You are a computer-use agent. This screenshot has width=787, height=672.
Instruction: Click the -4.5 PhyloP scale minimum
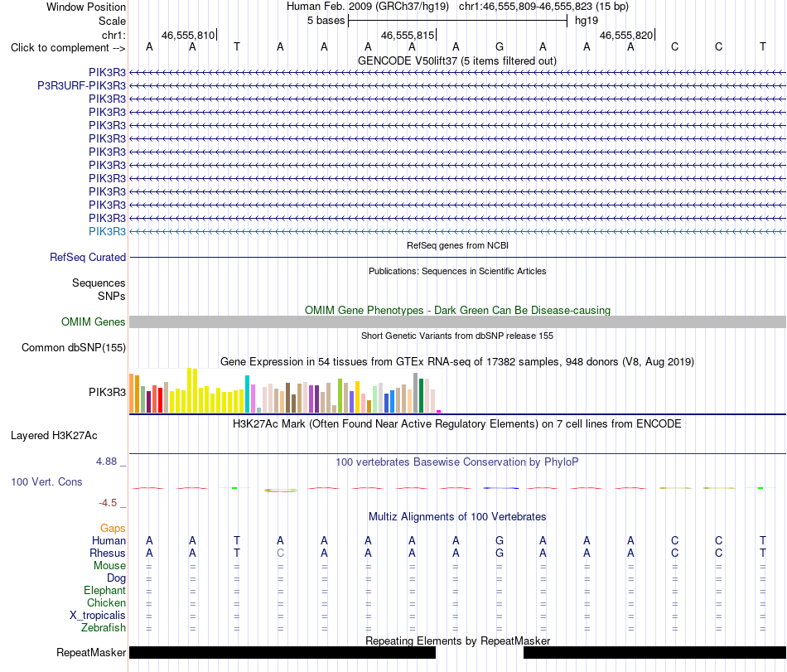point(108,503)
